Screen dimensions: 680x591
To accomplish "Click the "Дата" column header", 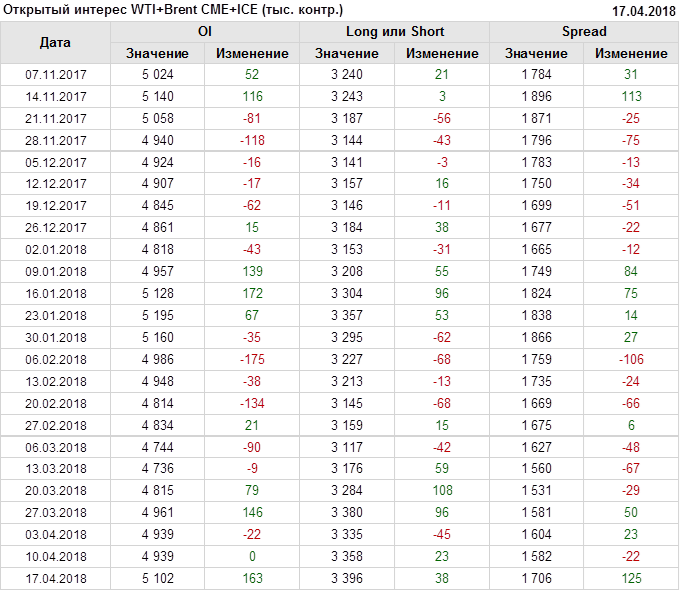I will pyautogui.click(x=55, y=43).
